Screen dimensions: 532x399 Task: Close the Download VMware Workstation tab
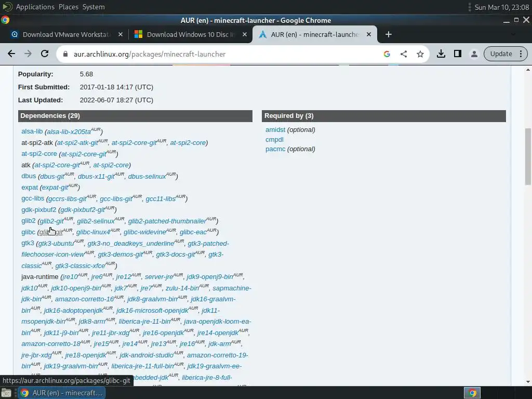point(120,34)
